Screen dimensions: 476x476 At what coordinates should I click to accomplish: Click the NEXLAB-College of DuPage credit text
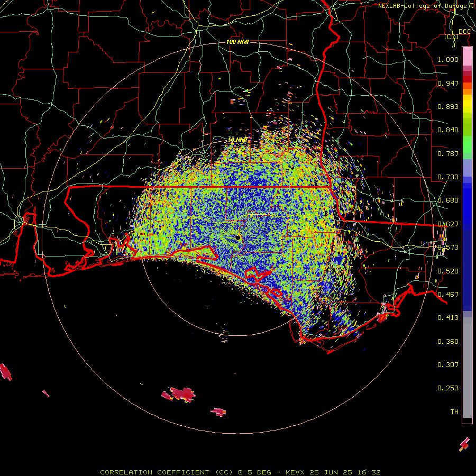coord(426,6)
